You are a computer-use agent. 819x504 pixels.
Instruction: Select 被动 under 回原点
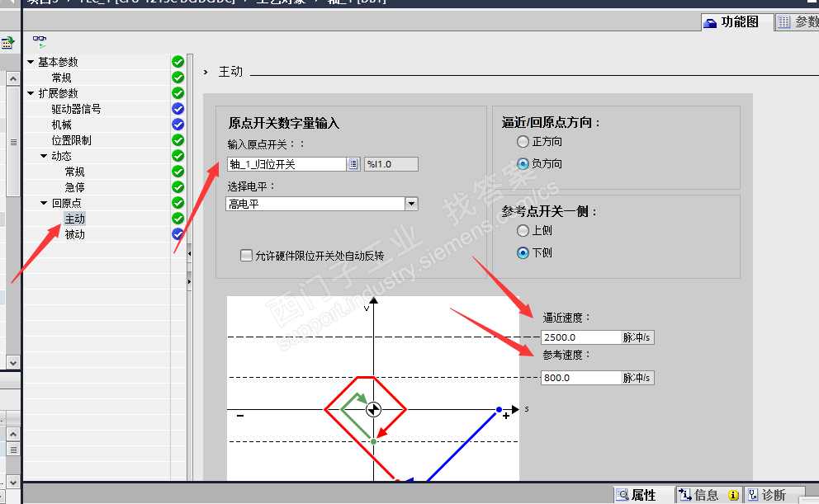(74, 234)
